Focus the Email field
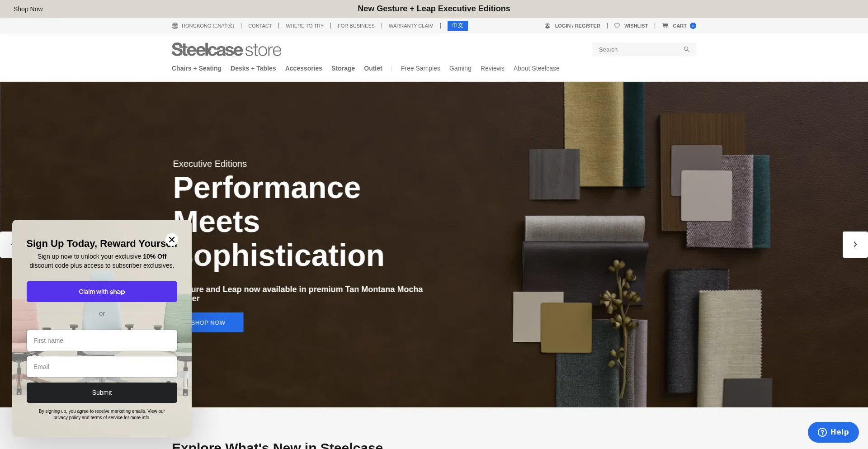The height and width of the screenshot is (449, 868). (x=102, y=367)
